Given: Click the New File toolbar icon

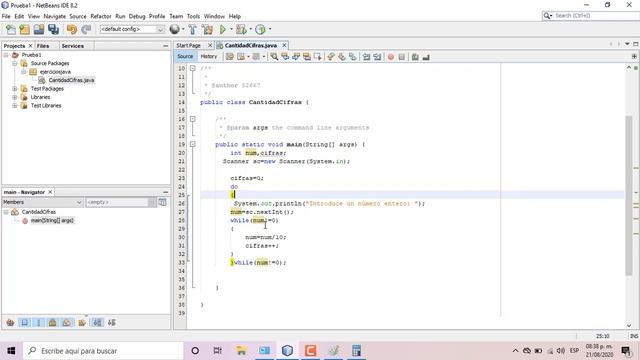Looking at the screenshot, I should (11, 29).
